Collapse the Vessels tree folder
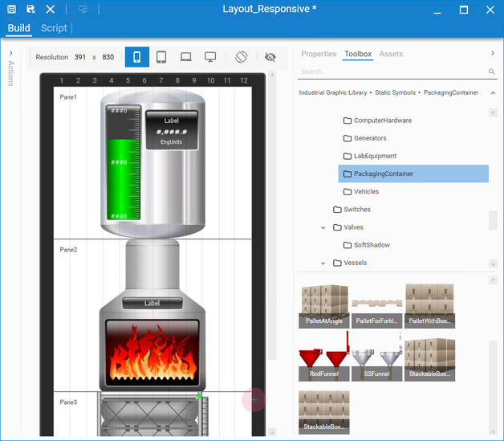Screen dimensions: 504x441 pos(323,263)
